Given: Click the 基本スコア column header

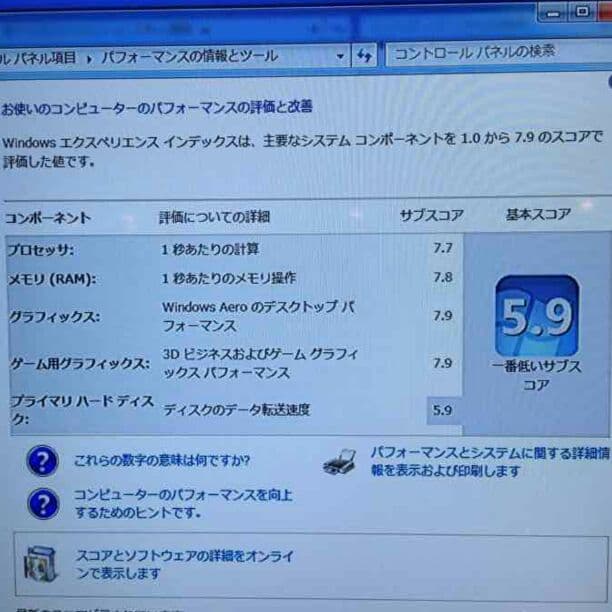Looking at the screenshot, I should point(538,214).
